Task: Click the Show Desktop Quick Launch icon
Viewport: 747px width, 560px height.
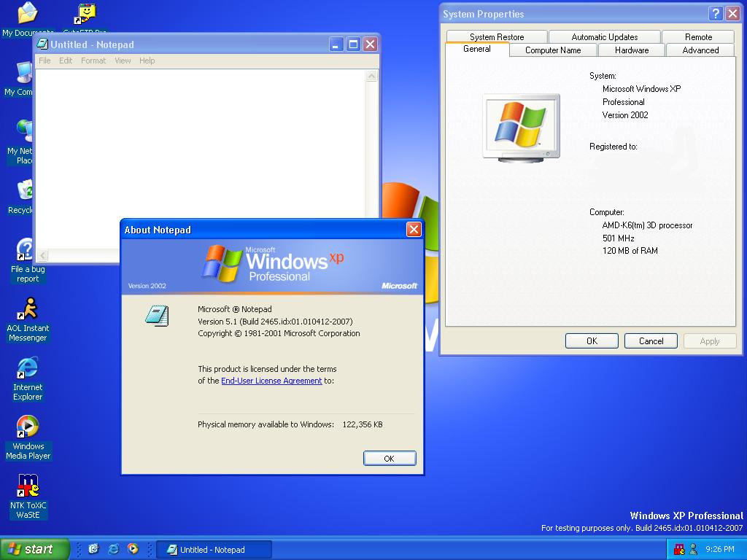Action: pos(93,549)
